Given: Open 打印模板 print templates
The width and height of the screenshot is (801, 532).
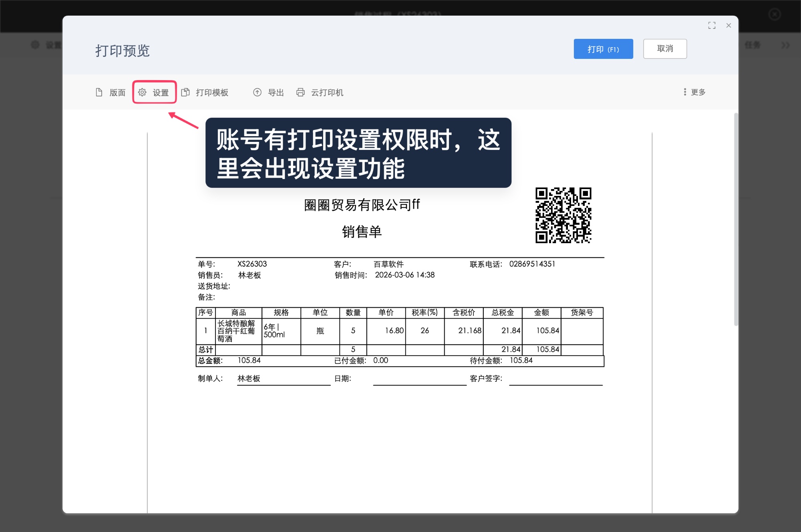Looking at the screenshot, I should coord(211,93).
